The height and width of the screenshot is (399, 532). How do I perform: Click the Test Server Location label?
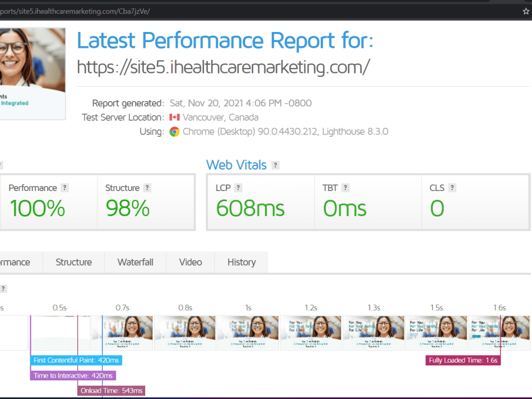(123, 118)
